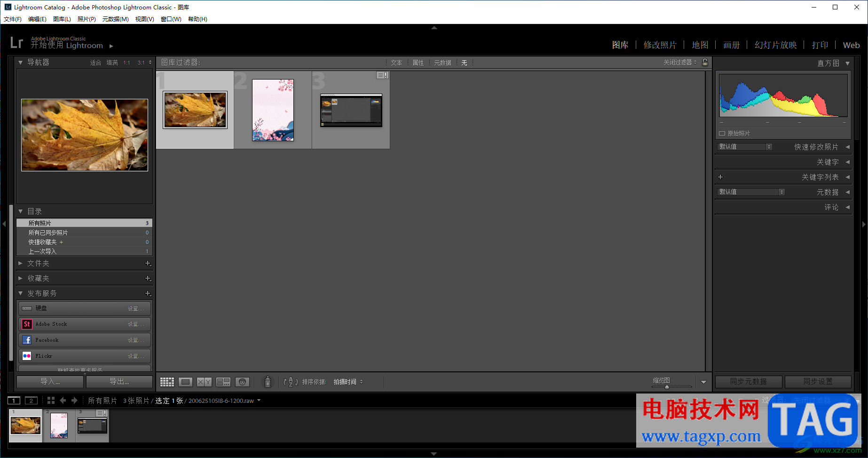The width and height of the screenshot is (868, 458).
Task: Toggle the A-Z sort direction icon
Action: click(291, 382)
